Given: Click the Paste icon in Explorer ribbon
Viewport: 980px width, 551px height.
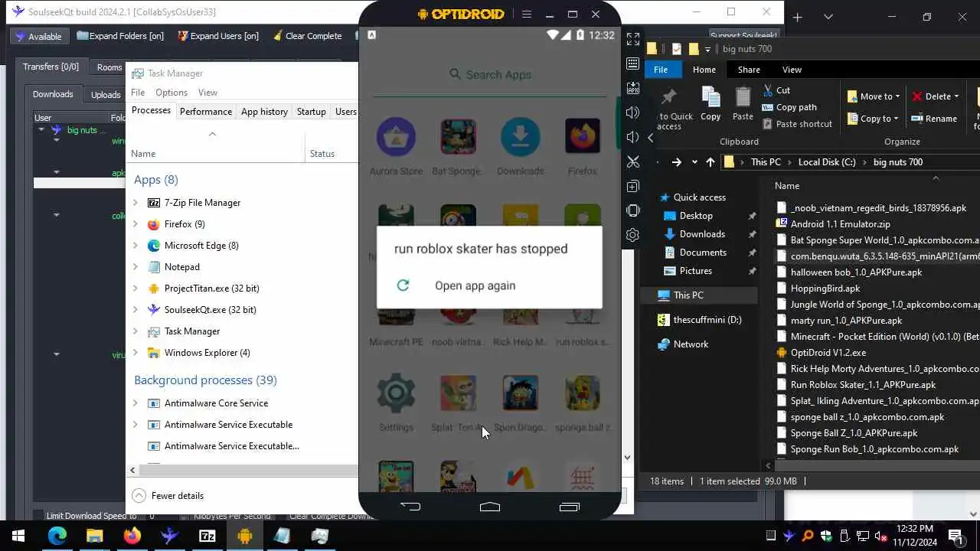Looking at the screenshot, I should pyautogui.click(x=743, y=103).
